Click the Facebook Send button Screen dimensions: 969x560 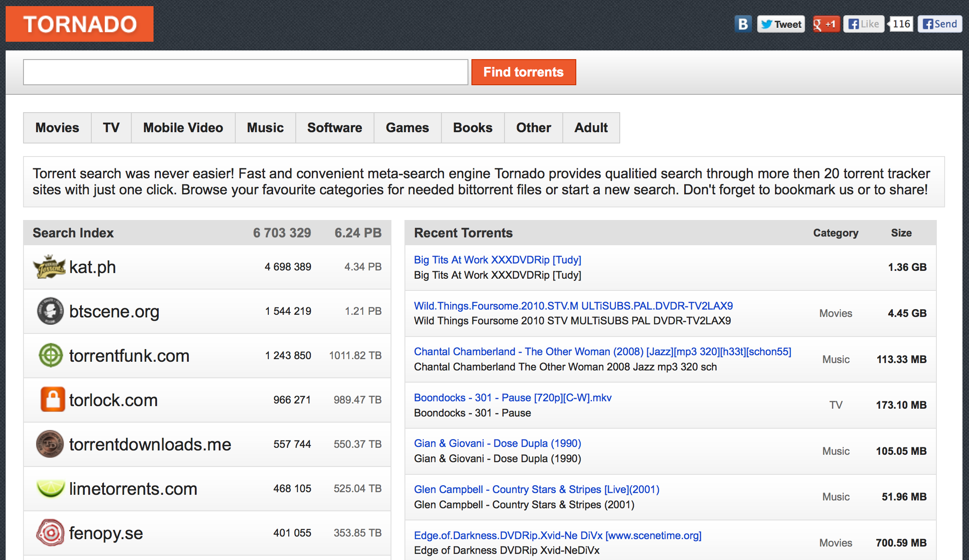click(x=940, y=24)
